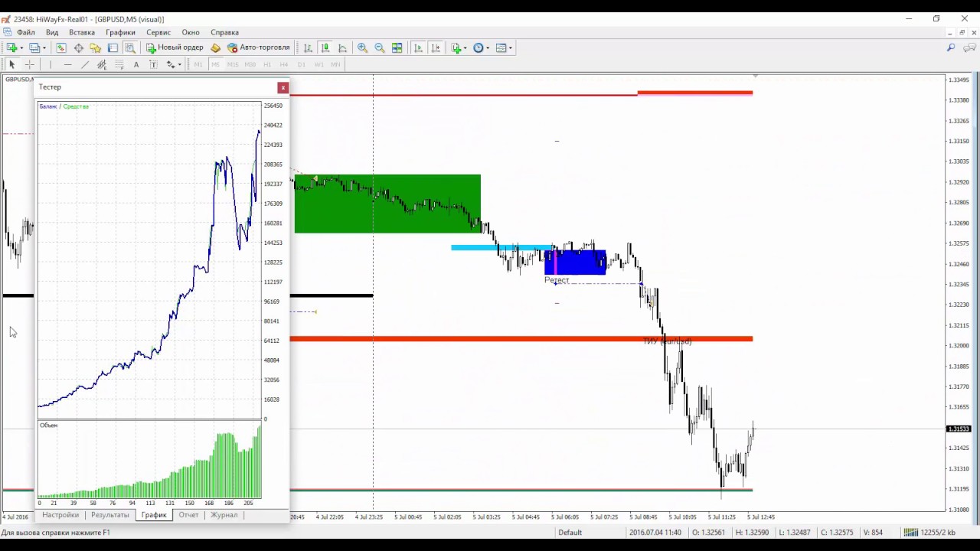Click the Ретест label on chart
Image resolution: width=980 pixels, height=551 pixels.
click(x=557, y=280)
